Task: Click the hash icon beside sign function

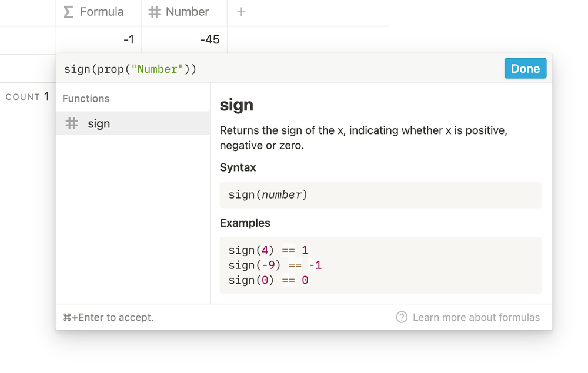Action: point(72,123)
